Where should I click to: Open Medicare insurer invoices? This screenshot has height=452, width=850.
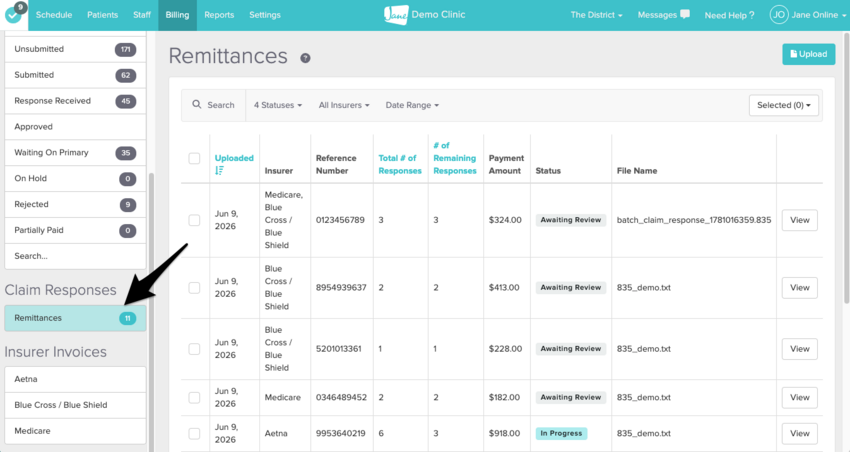coord(75,431)
